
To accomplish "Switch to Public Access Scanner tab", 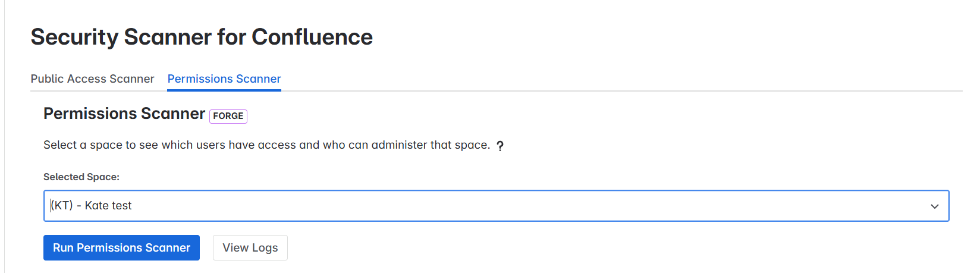I will pyautogui.click(x=92, y=79).
